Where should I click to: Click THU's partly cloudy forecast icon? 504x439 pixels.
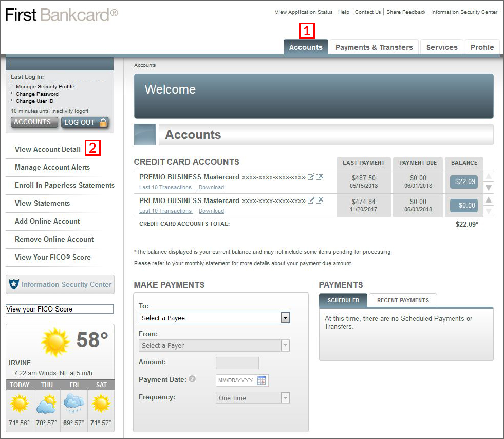(x=47, y=404)
